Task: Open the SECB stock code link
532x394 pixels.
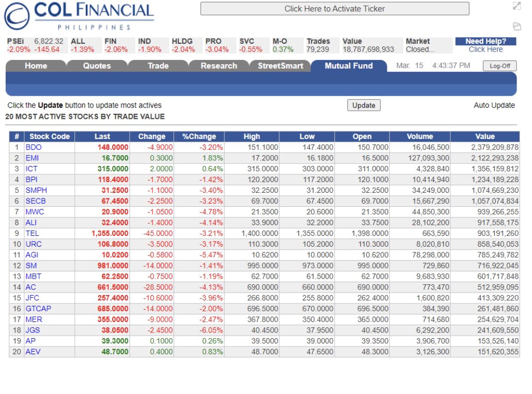Action: [x=36, y=201]
